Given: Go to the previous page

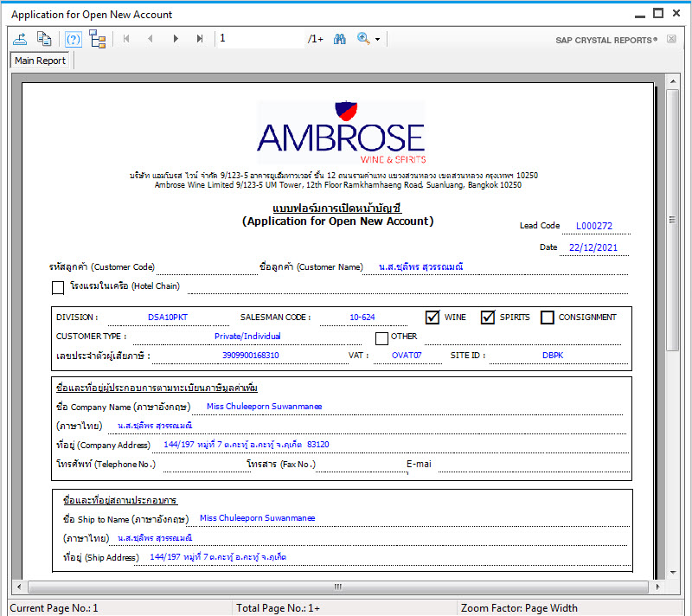Looking at the screenshot, I should pos(151,39).
